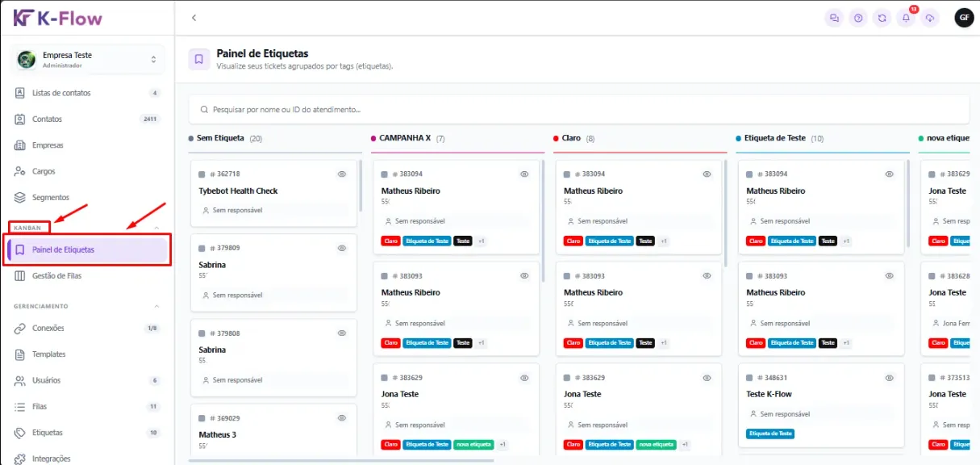The image size is (980, 465).
Task: Click the Empresas building icon
Action: pos(20,145)
